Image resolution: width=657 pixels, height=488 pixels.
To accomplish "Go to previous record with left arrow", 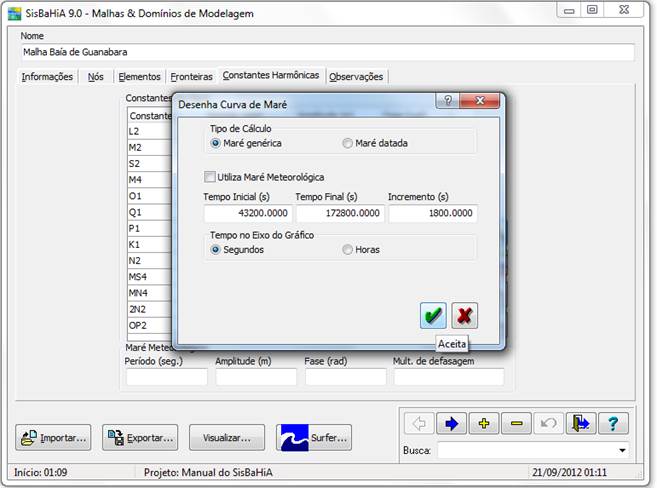I will 419,423.
